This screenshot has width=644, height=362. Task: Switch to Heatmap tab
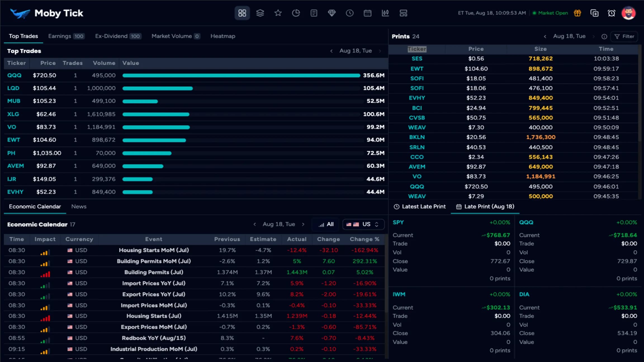(x=223, y=36)
